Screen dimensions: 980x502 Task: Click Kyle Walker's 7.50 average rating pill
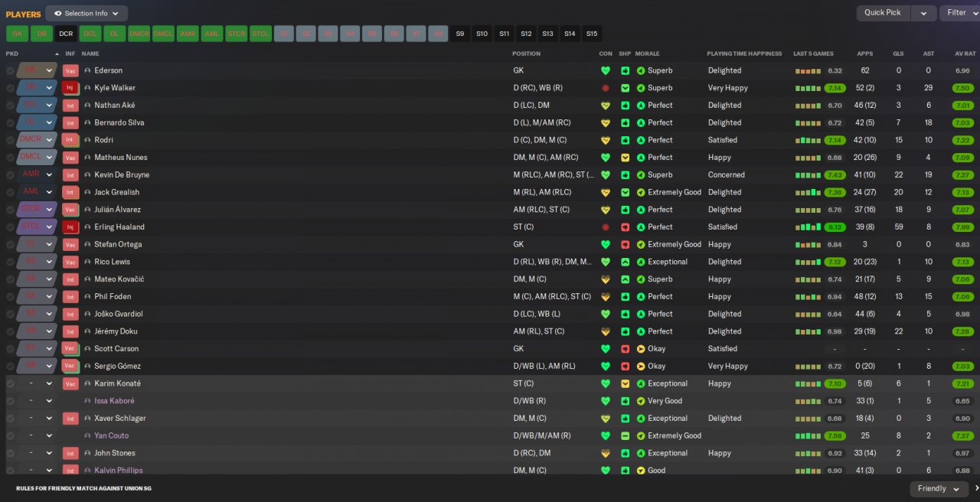[x=963, y=88]
